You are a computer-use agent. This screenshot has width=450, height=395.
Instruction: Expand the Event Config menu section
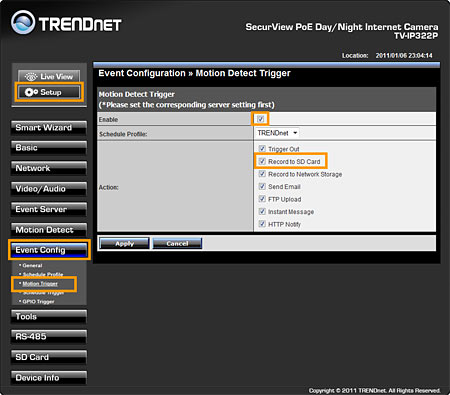pyautogui.click(x=49, y=250)
